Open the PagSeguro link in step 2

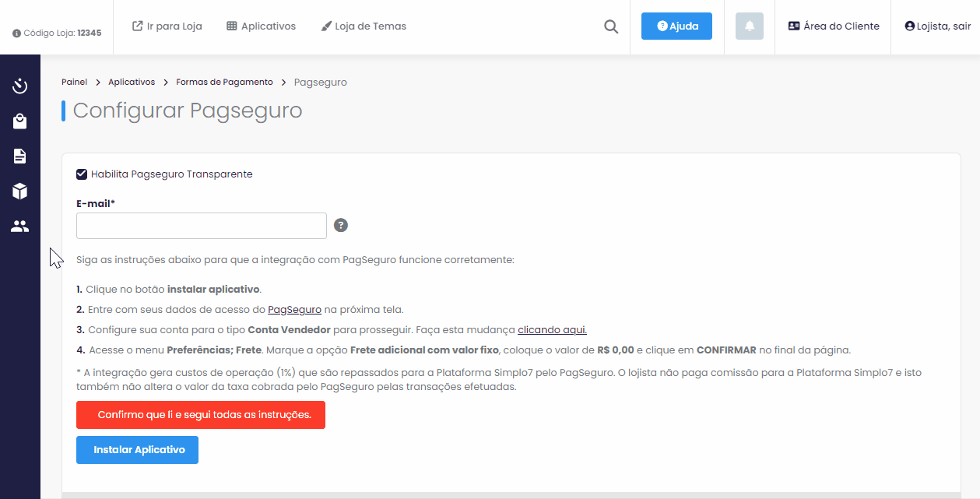click(294, 310)
